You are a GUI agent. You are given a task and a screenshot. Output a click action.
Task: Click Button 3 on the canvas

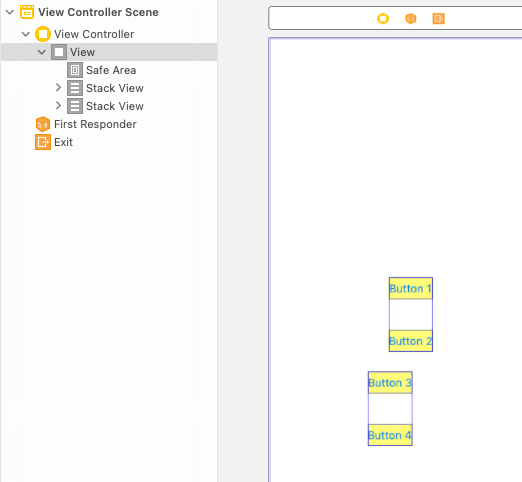[x=390, y=383]
